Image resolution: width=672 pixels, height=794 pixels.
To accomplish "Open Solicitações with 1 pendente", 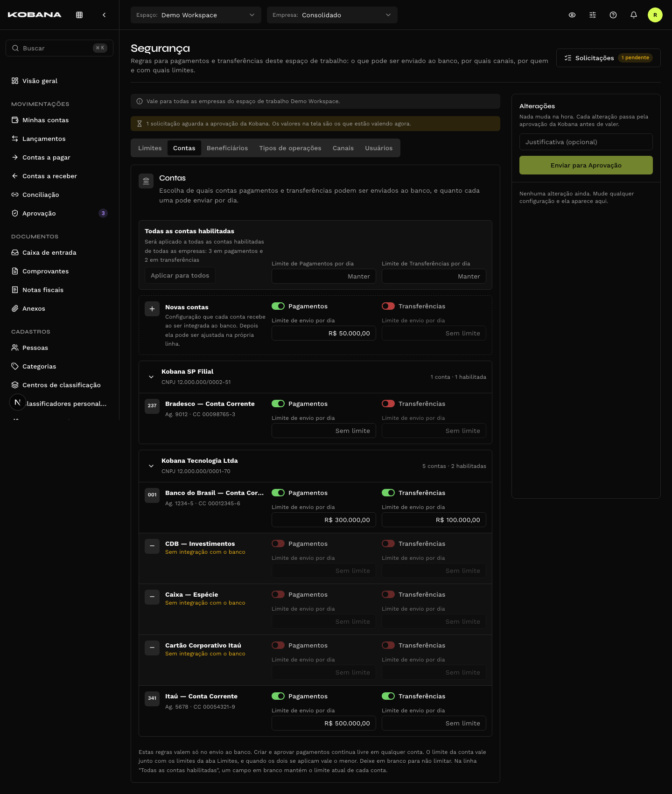I will [609, 58].
